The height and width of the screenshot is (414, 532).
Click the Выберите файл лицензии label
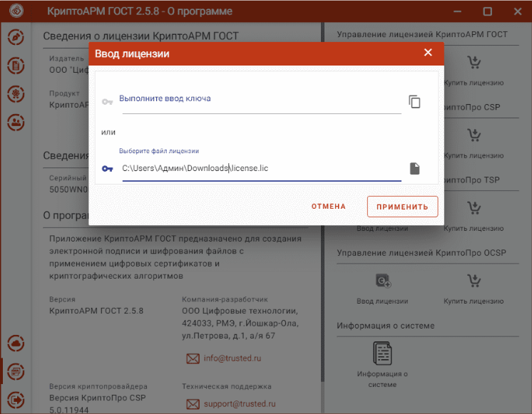click(159, 151)
